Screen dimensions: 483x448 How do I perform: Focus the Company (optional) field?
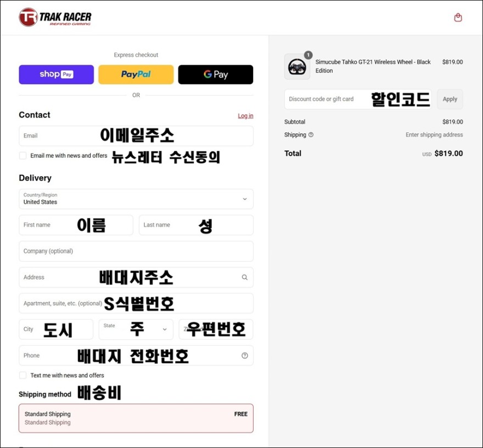136,251
